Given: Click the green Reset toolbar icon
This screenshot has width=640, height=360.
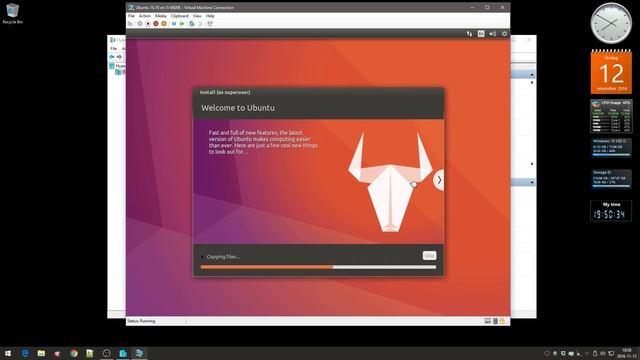Looking at the screenshot, I should click(182, 24).
